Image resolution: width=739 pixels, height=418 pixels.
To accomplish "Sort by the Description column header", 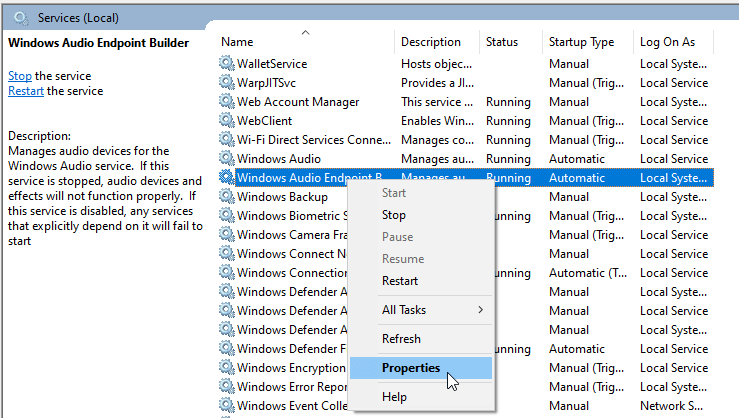I will tap(431, 42).
